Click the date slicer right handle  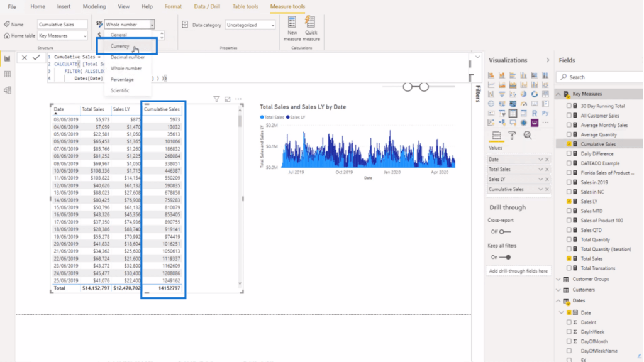click(x=424, y=87)
